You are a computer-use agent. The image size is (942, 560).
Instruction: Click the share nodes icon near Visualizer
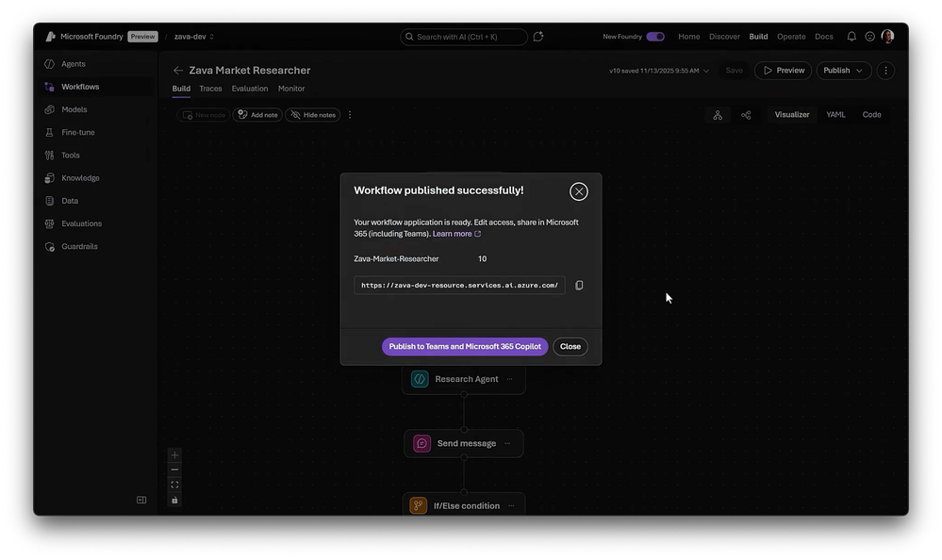[x=746, y=115]
